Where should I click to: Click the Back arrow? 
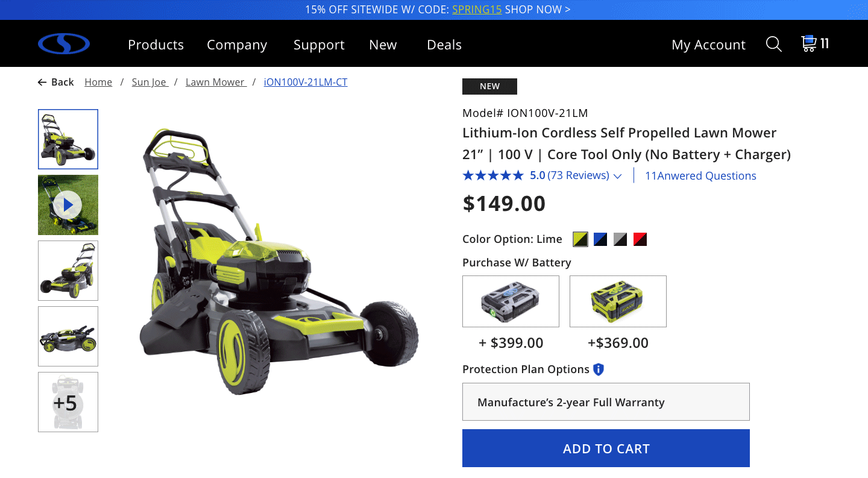click(42, 82)
